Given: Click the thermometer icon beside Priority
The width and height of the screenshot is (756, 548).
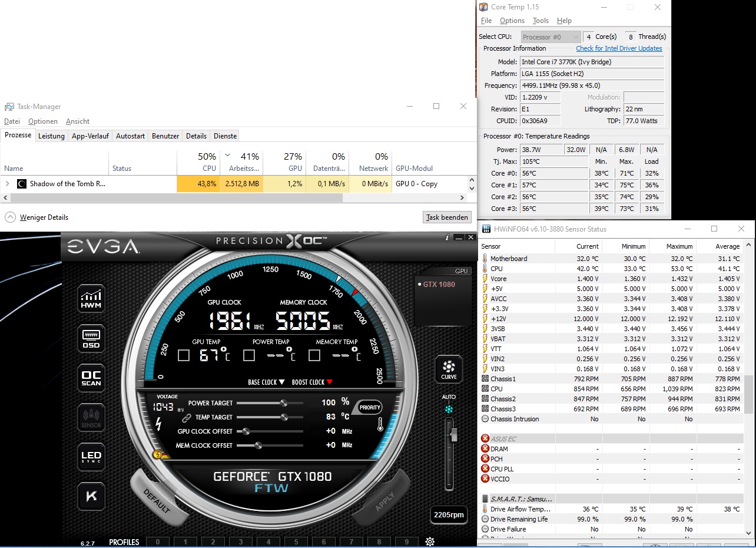Looking at the screenshot, I should tap(381, 425).
